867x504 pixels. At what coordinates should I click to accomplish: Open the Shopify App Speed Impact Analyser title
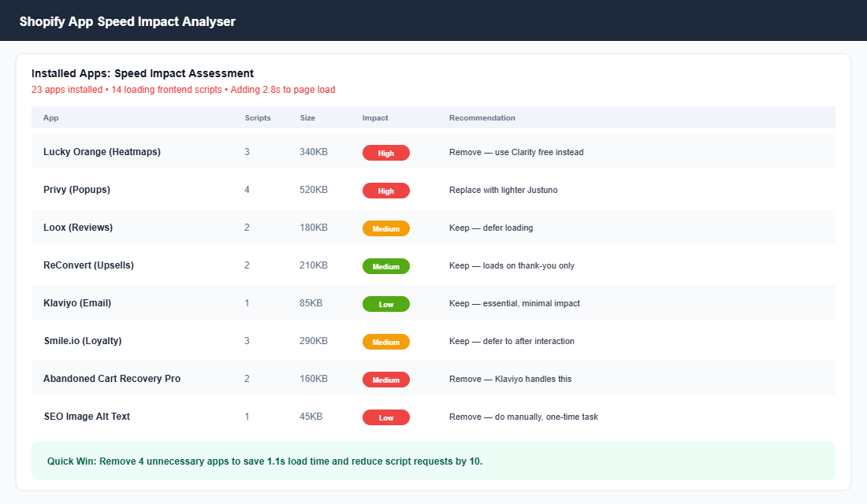[x=126, y=21]
